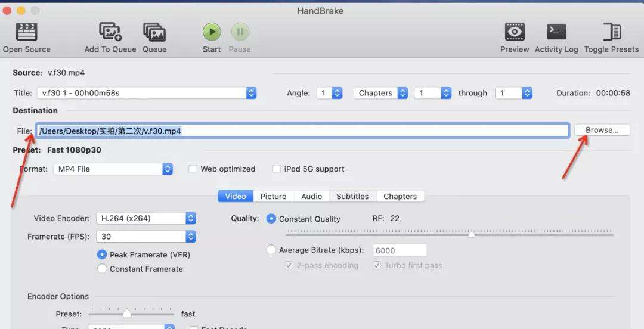Open the start chapter dropdown before through
The width and height of the screenshot is (644, 329).
point(433,93)
